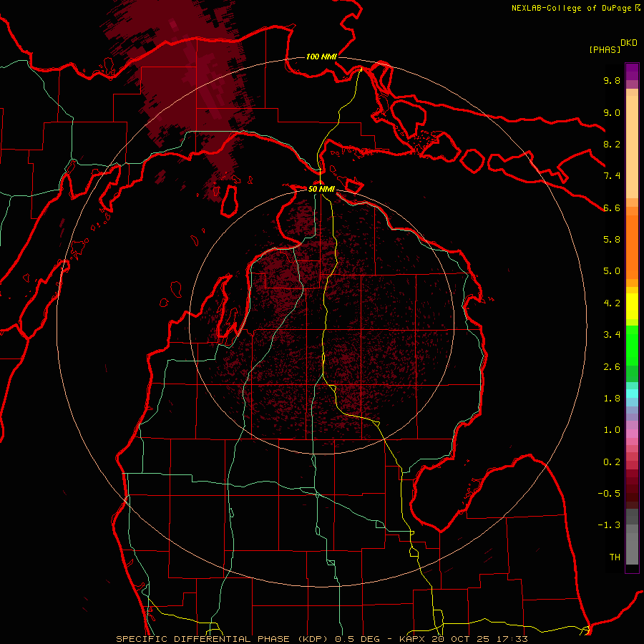Click the 5.8 scale value
Image resolution: width=644 pixels, height=644 pixels.
[x=612, y=240]
